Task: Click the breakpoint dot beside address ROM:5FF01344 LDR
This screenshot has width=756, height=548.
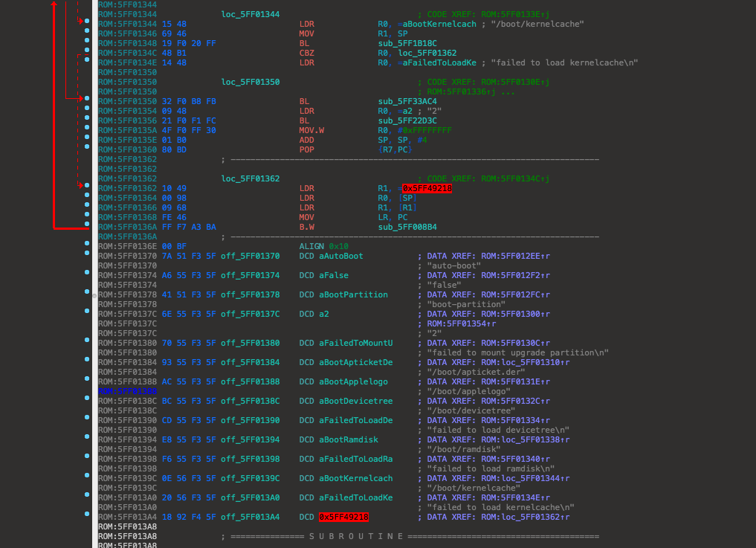Action: click(x=87, y=25)
